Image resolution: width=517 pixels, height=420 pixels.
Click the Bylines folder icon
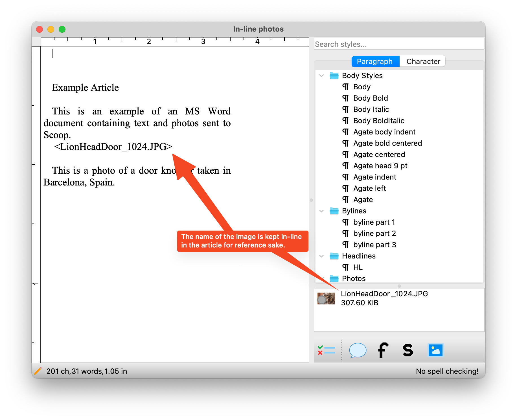[x=334, y=211]
